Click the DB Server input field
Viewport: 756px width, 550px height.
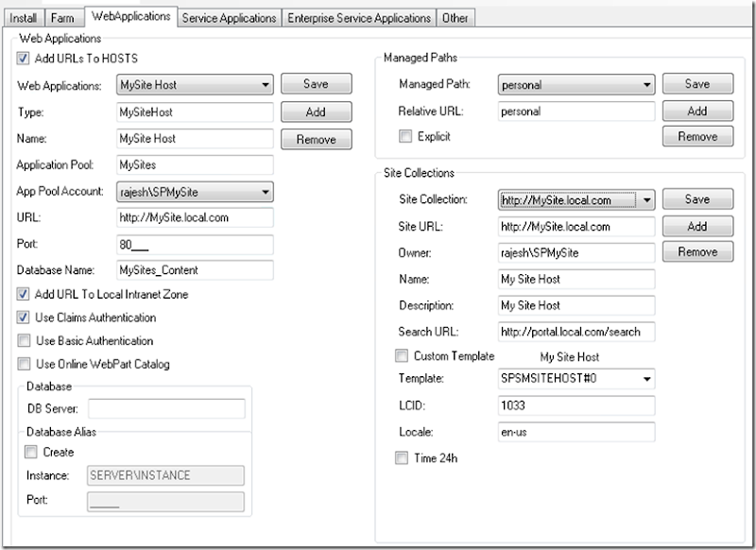pos(165,409)
